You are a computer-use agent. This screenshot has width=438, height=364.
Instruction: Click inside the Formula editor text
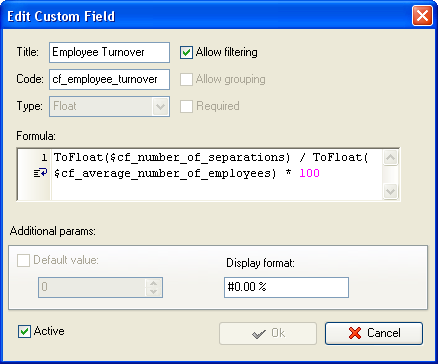pos(217,174)
